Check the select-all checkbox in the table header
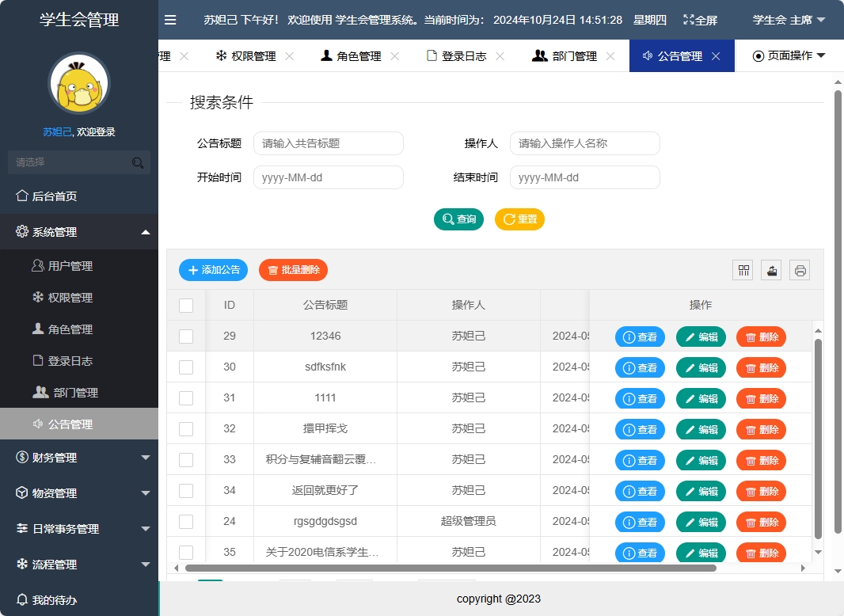This screenshot has height=616, width=844. pyautogui.click(x=188, y=306)
